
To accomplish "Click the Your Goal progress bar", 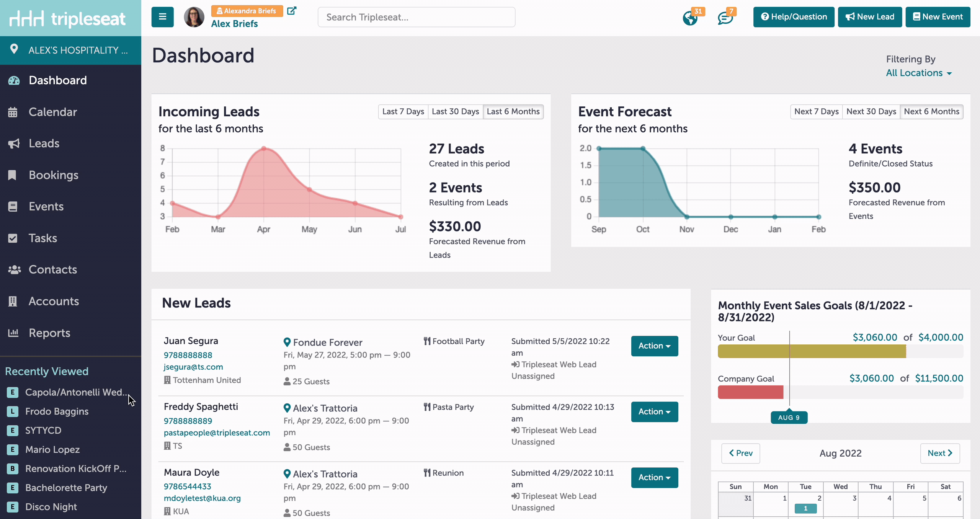I will pyautogui.click(x=840, y=351).
